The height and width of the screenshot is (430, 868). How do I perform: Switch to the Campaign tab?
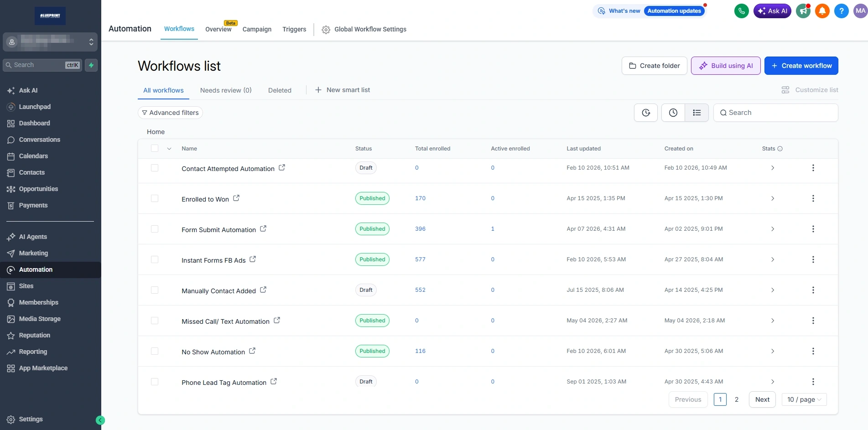[x=257, y=29]
